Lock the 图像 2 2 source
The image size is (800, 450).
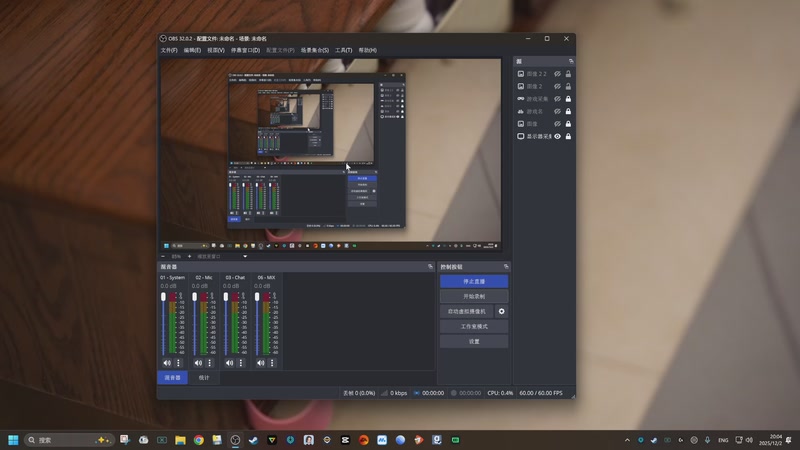coord(568,74)
